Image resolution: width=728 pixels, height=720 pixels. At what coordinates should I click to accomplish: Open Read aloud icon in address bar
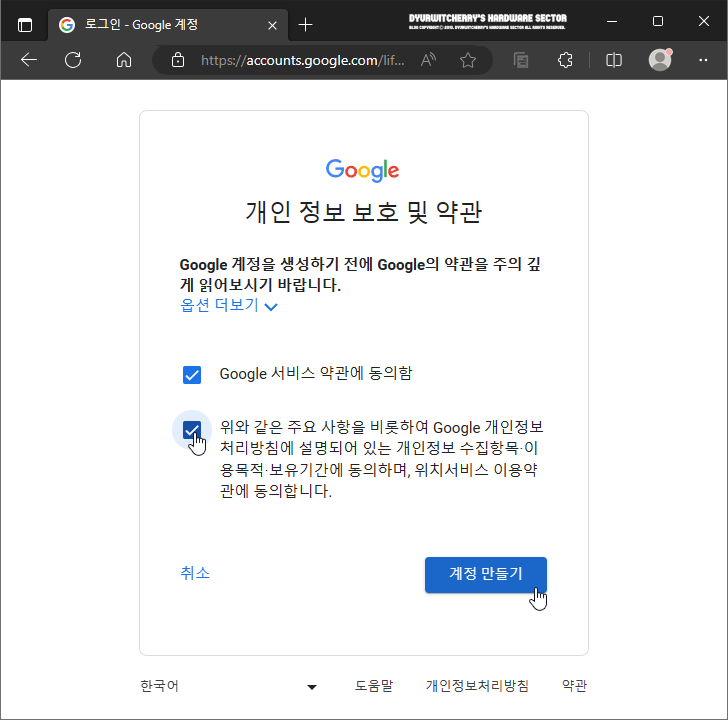pos(428,60)
